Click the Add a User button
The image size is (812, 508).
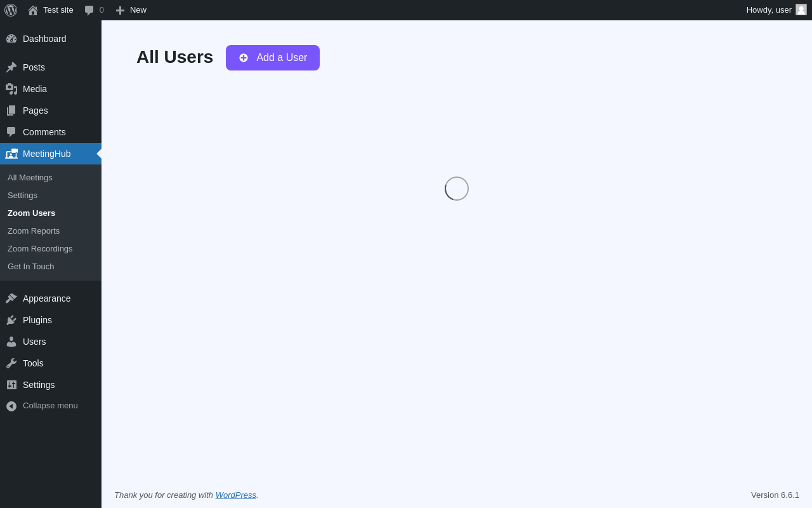click(x=273, y=58)
